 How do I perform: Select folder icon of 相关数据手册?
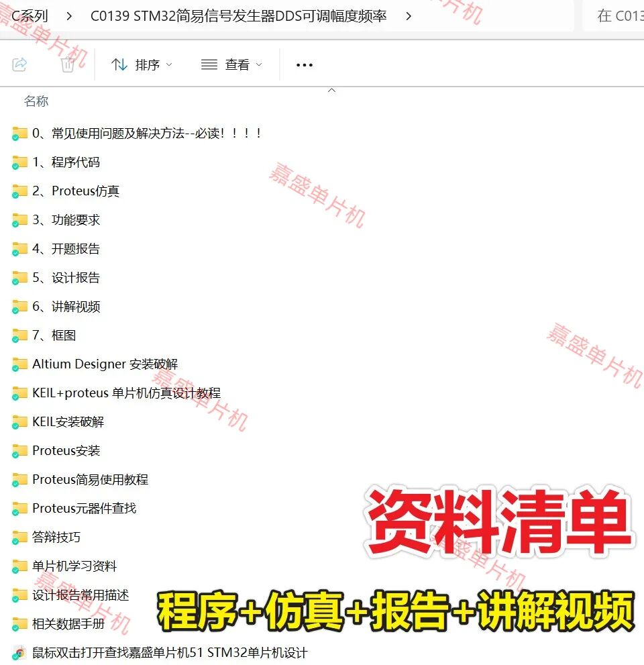coord(19,624)
